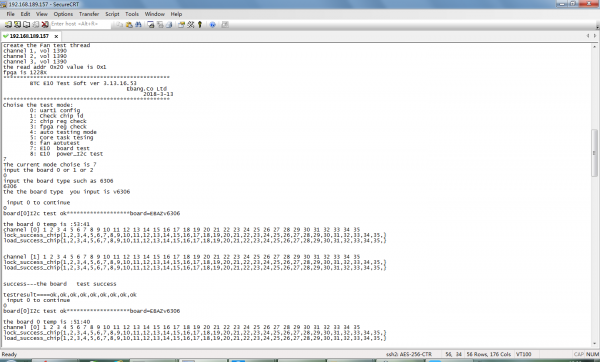Select the 192.168.189.157 session tab

[x=29, y=36]
